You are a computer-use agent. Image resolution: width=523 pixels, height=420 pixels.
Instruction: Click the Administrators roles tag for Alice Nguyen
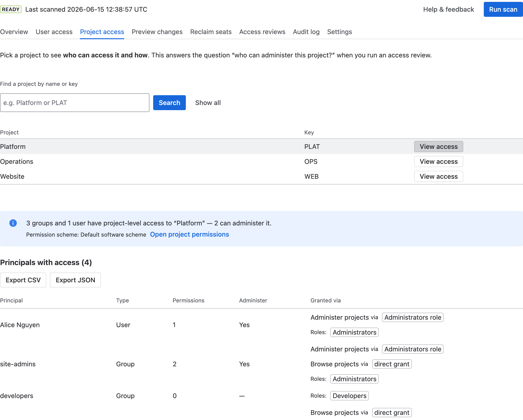(x=354, y=332)
